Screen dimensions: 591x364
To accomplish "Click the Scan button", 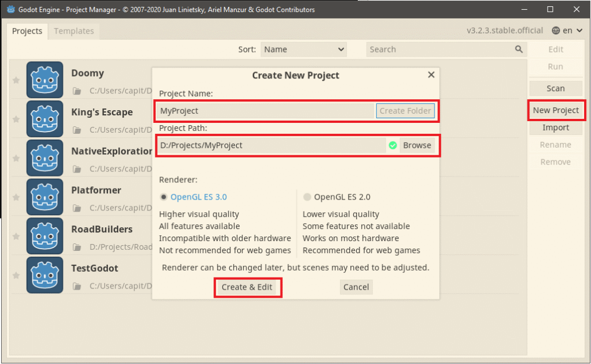I will (556, 88).
